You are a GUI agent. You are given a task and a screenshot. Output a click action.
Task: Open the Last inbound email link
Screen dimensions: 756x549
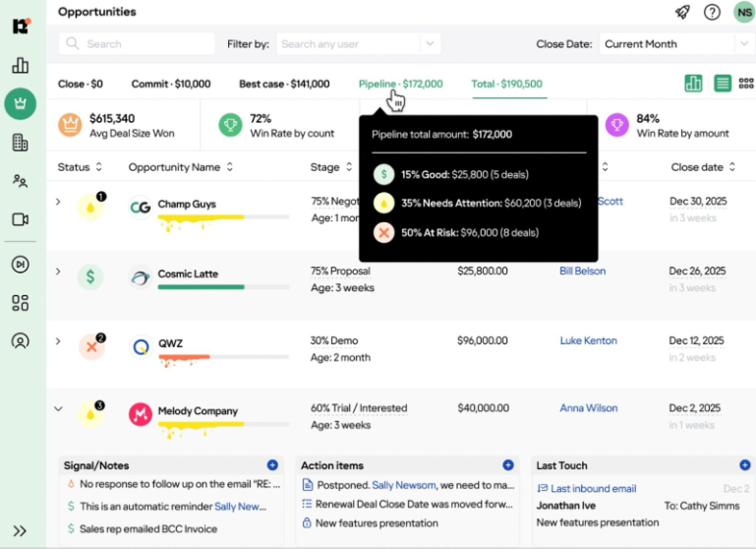tap(594, 489)
